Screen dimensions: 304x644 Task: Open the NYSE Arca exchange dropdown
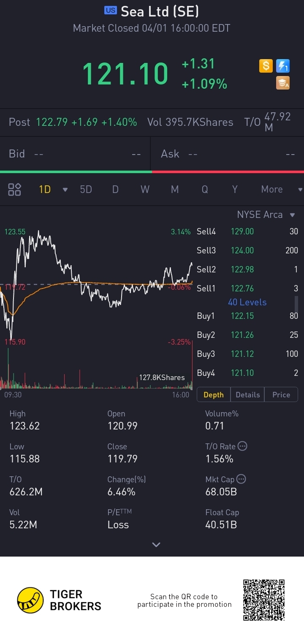(266, 215)
